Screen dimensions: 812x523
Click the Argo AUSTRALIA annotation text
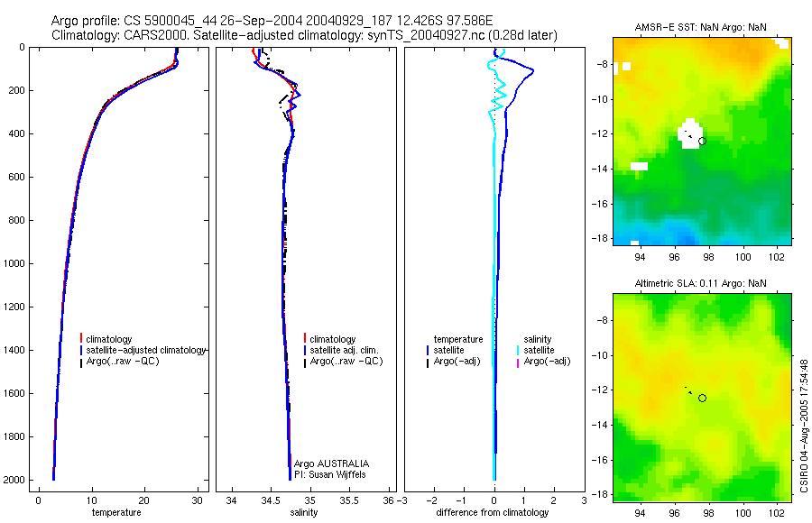(331, 463)
